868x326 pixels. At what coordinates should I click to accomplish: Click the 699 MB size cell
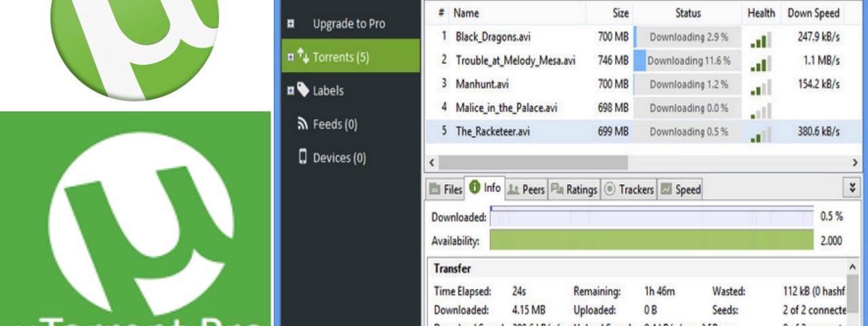tap(613, 131)
